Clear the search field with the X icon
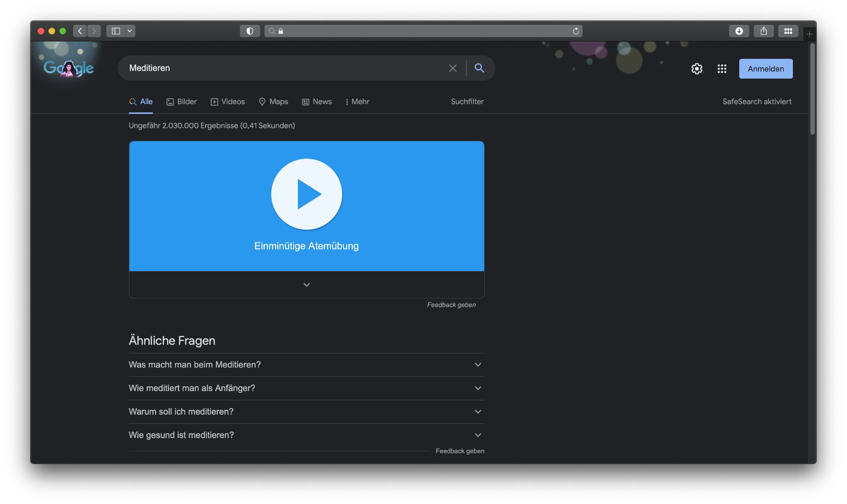 click(x=453, y=68)
